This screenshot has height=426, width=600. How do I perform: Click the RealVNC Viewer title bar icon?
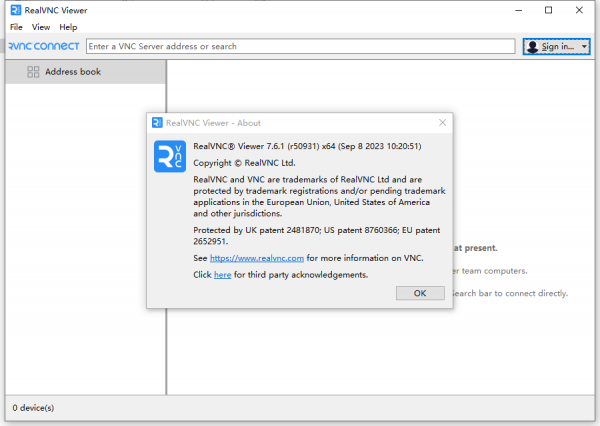[x=16, y=10]
